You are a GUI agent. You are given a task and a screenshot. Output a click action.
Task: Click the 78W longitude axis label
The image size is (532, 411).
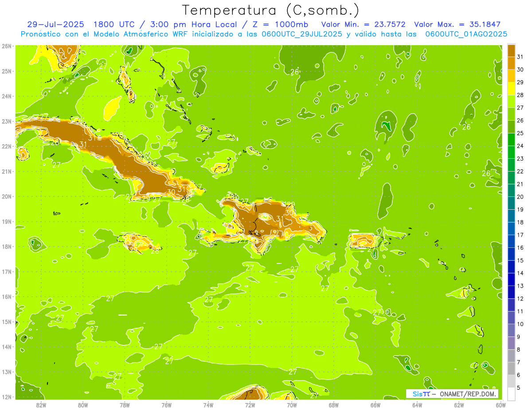tap(125, 405)
